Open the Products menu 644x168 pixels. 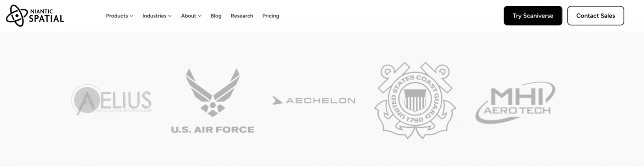pos(117,16)
